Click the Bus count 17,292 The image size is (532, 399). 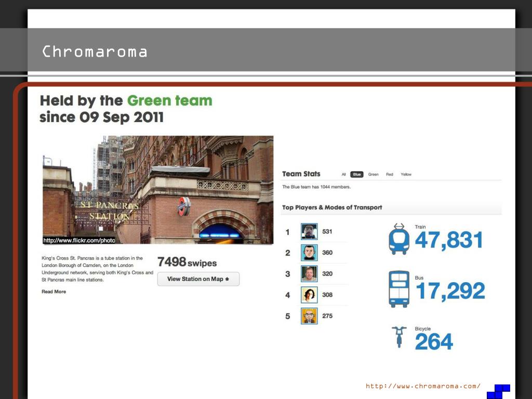(450, 291)
